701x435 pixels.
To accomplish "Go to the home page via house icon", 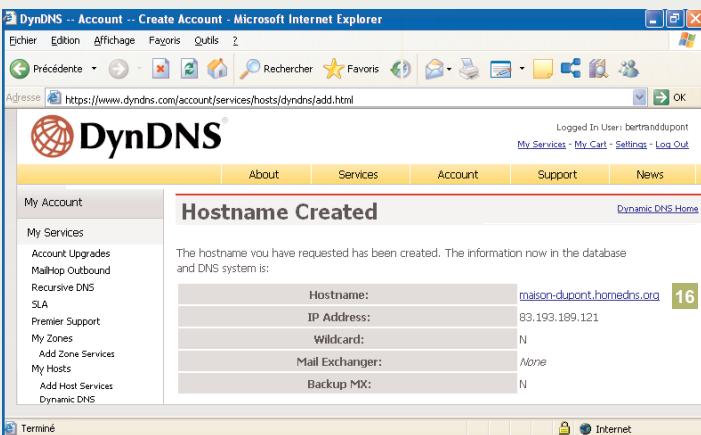I will click(x=218, y=69).
